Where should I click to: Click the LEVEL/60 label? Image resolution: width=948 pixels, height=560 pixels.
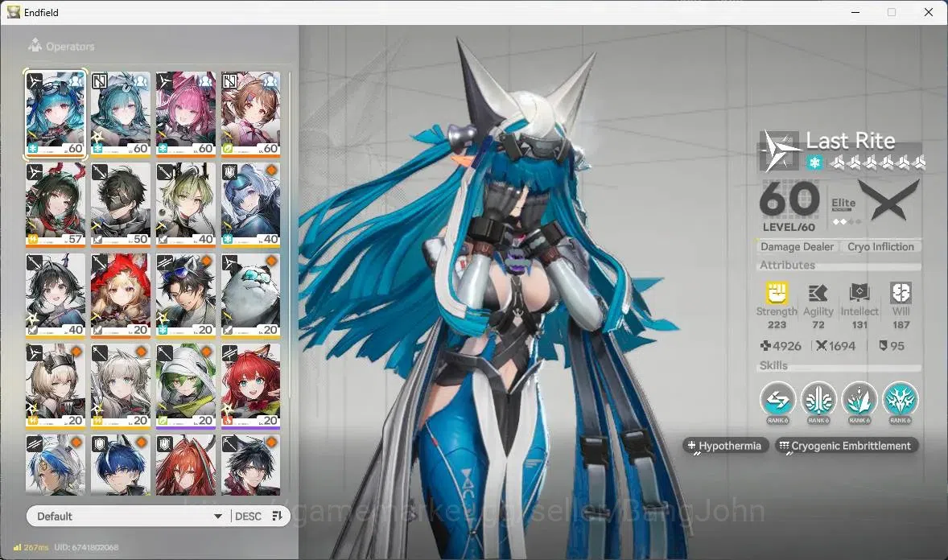click(789, 228)
